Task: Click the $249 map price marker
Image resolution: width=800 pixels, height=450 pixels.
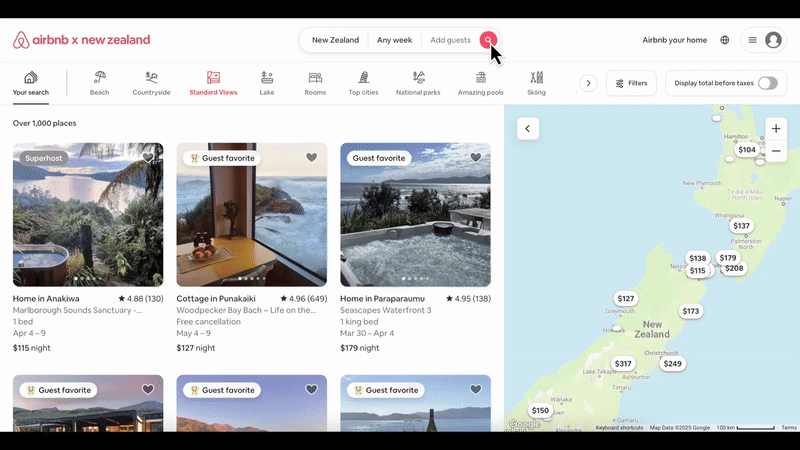Action: click(x=672, y=364)
